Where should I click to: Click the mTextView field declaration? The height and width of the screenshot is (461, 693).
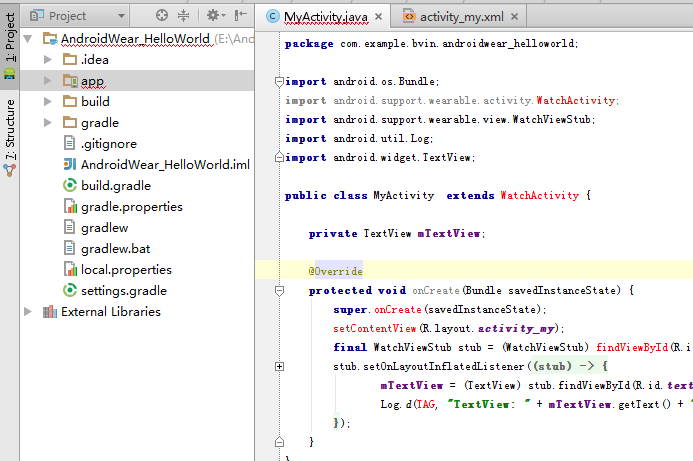[451, 233]
